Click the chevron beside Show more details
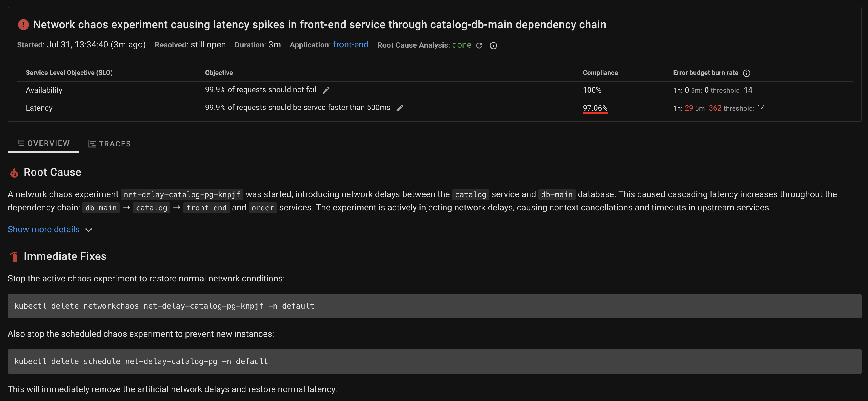This screenshot has height=401, width=868. coord(88,230)
